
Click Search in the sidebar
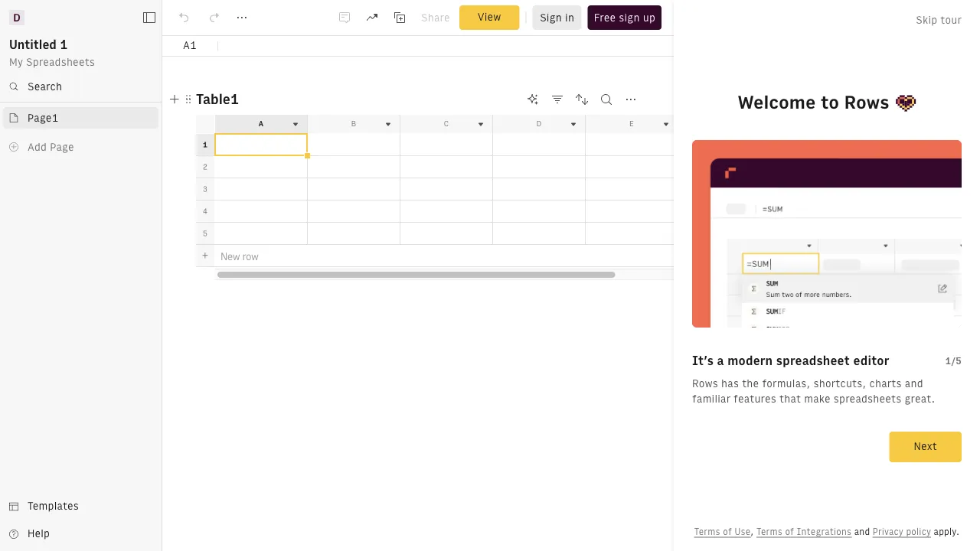(x=44, y=86)
